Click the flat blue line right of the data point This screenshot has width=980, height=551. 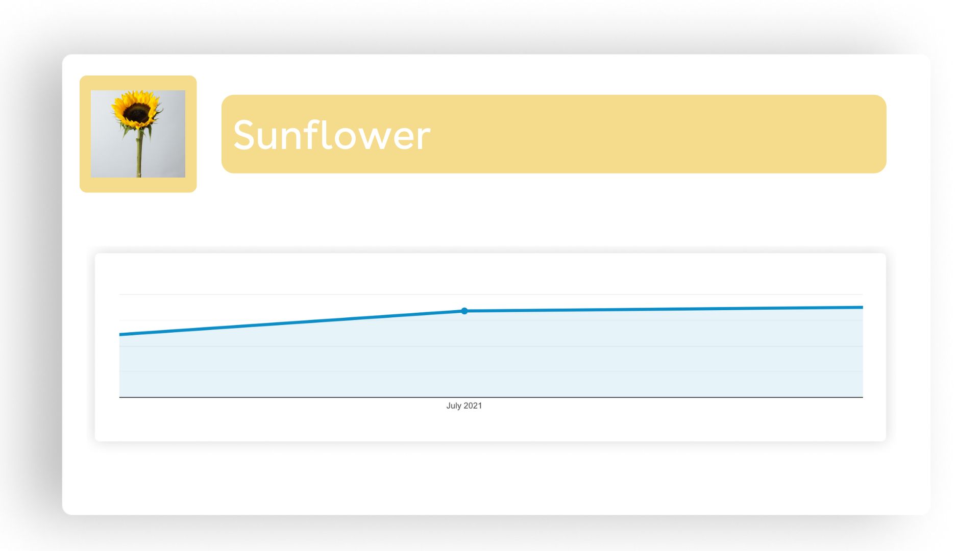click(x=664, y=309)
